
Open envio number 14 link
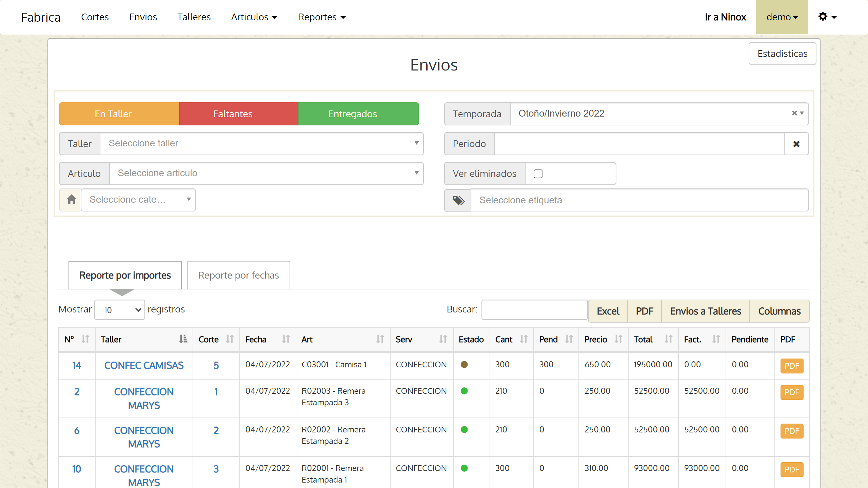[77, 365]
